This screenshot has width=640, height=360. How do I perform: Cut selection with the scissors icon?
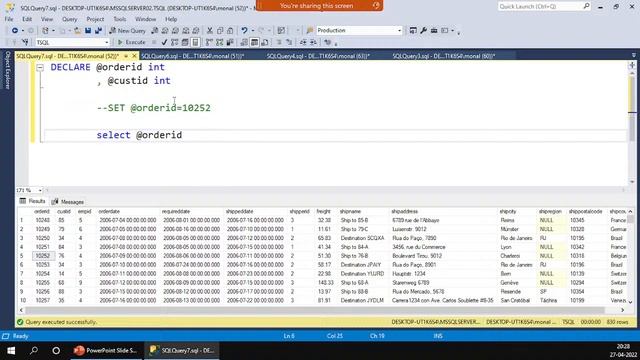click(209, 31)
